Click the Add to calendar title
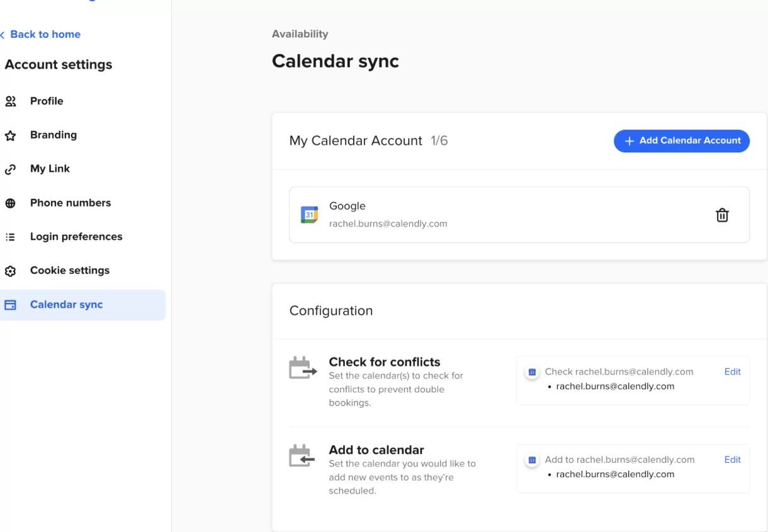 [x=376, y=450]
